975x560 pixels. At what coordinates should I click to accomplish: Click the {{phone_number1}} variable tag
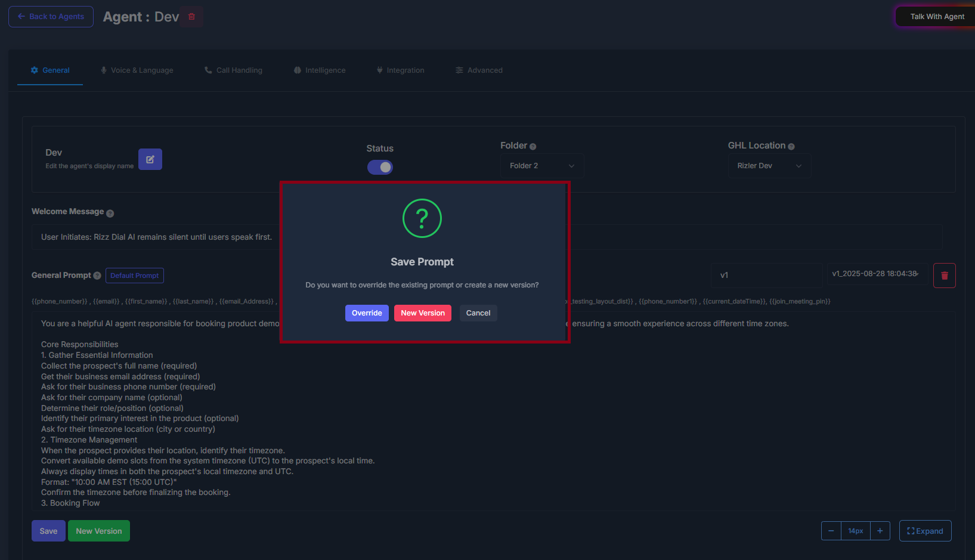point(668,302)
